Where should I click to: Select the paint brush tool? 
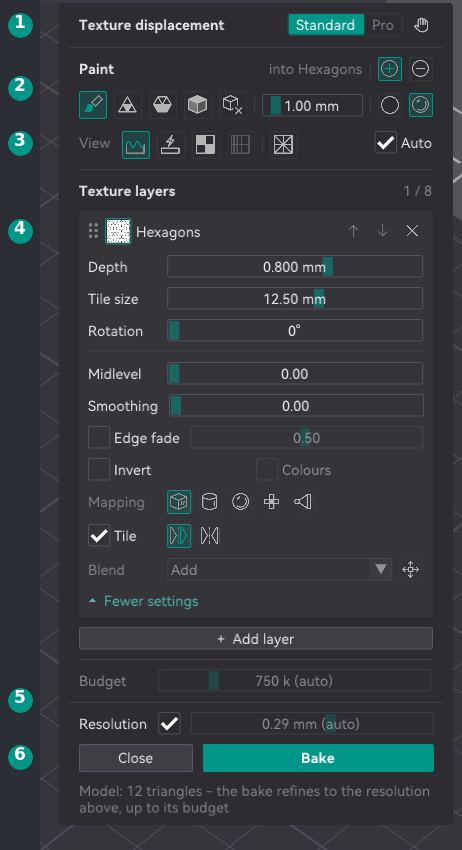coord(93,105)
